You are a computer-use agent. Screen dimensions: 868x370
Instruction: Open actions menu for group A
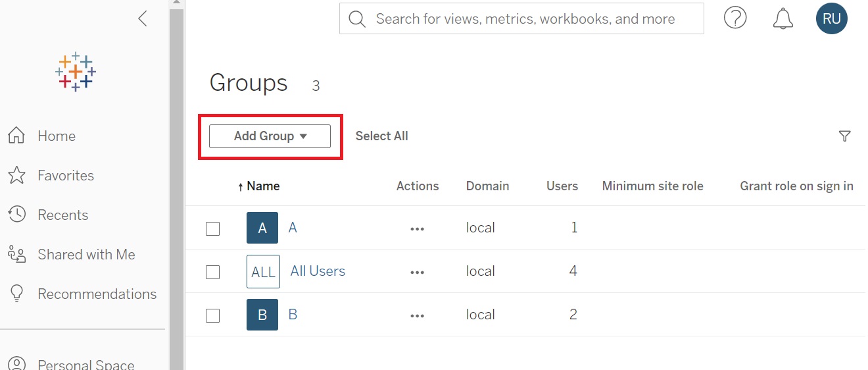[417, 228]
